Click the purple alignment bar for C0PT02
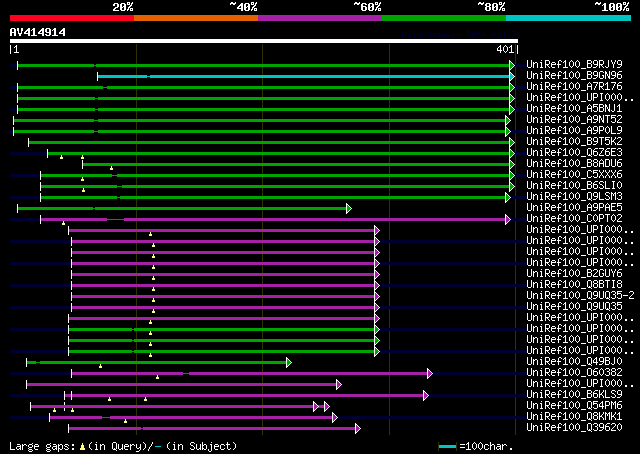The image size is (640, 454). [x=300, y=219]
